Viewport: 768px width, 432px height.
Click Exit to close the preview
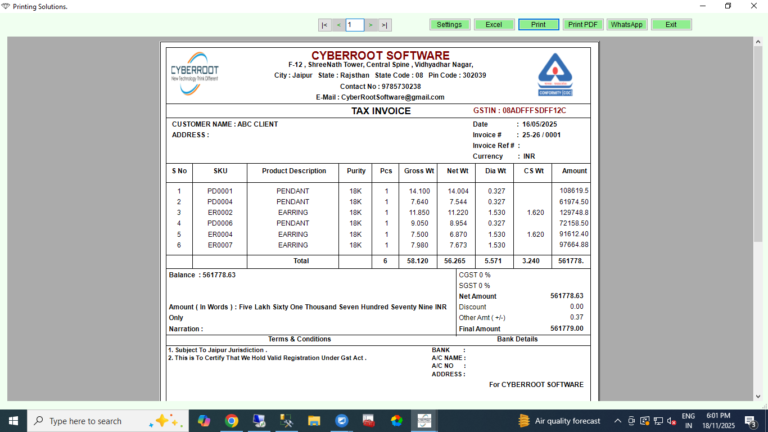(x=671, y=24)
